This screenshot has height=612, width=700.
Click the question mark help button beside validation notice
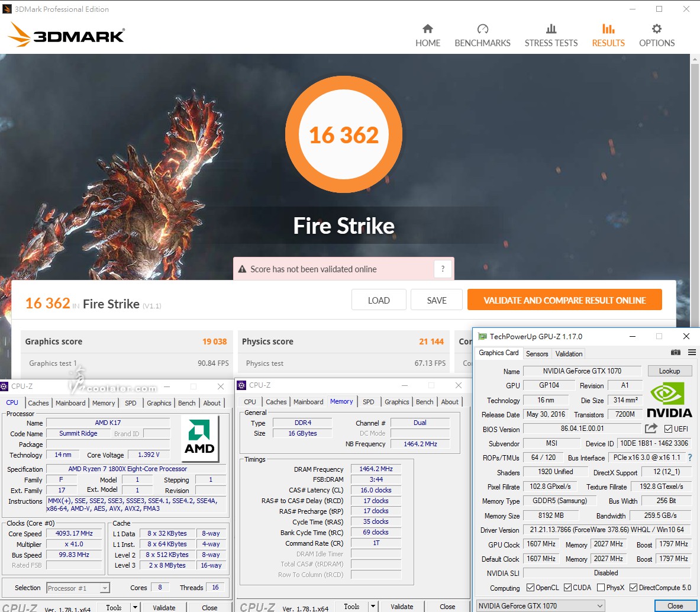[443, 269]
